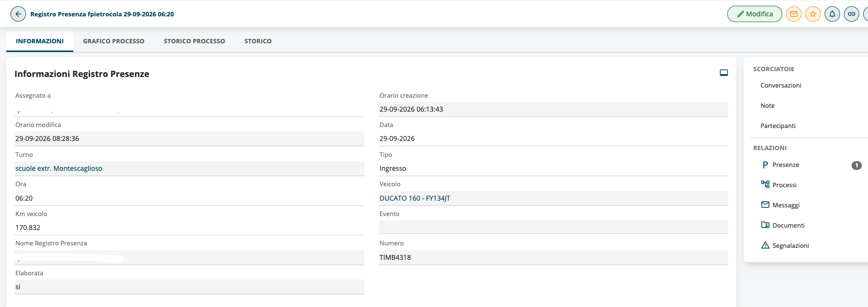The width and height of the screenshot is (868, 307).
Task: Open the Segnalazioni relation
Action: (x=790, y=245)
